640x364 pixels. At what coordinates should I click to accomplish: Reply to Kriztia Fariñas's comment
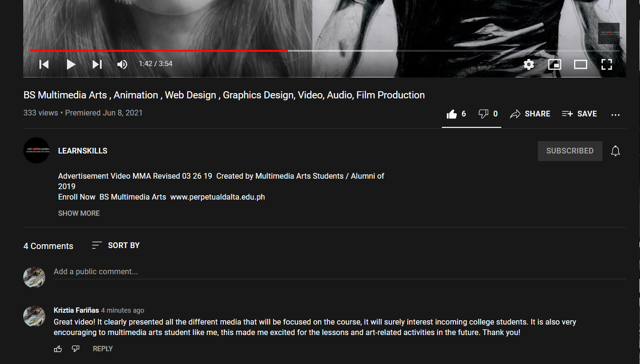[x=103, y=349]
